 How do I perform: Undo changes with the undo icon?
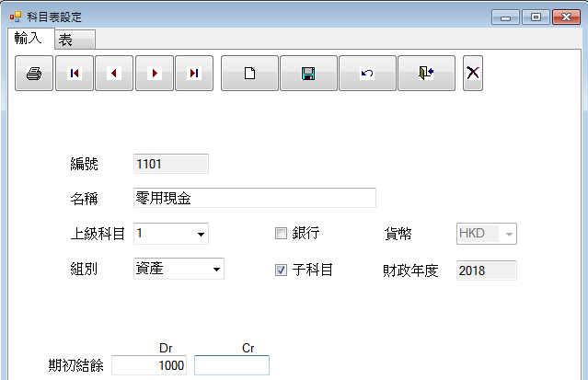click(367, 74)
